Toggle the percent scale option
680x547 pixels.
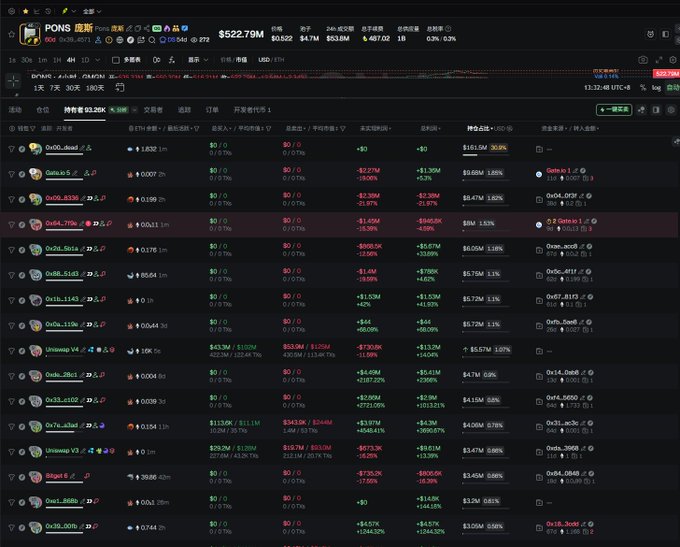(x=643, y=88)
